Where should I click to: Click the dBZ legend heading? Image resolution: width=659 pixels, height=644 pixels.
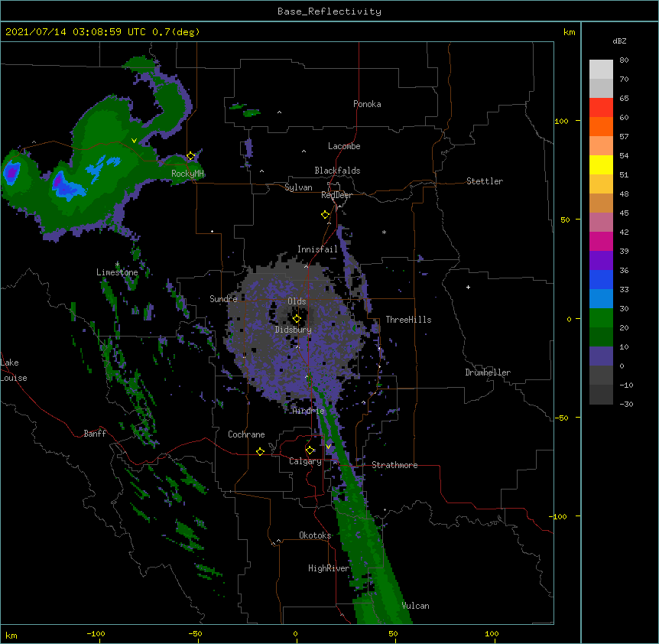(x=619, y=41)
